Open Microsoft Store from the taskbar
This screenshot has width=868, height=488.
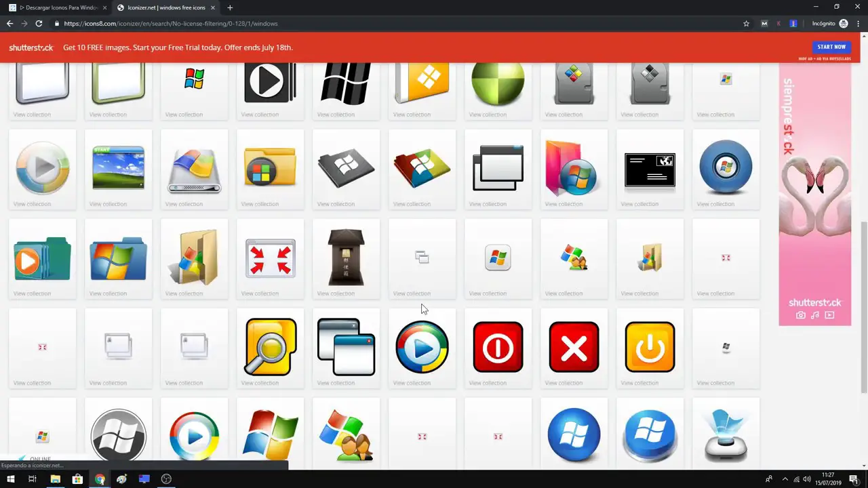pyautogui.click(x=77, y=479)
